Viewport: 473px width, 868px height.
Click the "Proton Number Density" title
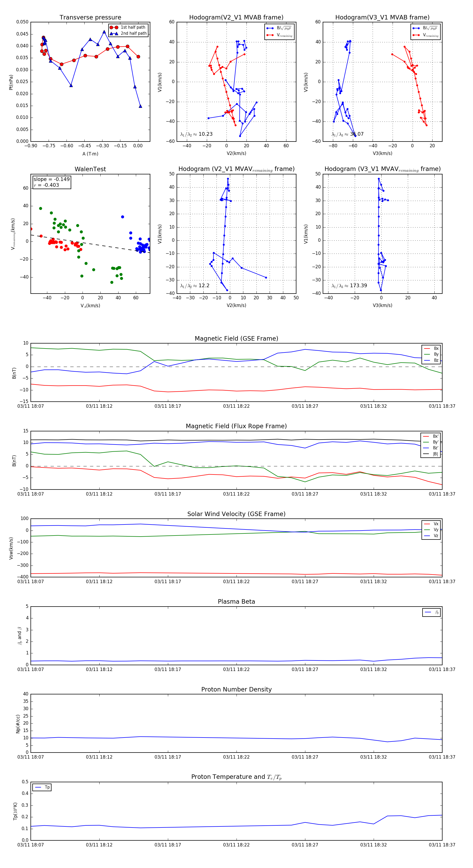[x=236, y=689]
